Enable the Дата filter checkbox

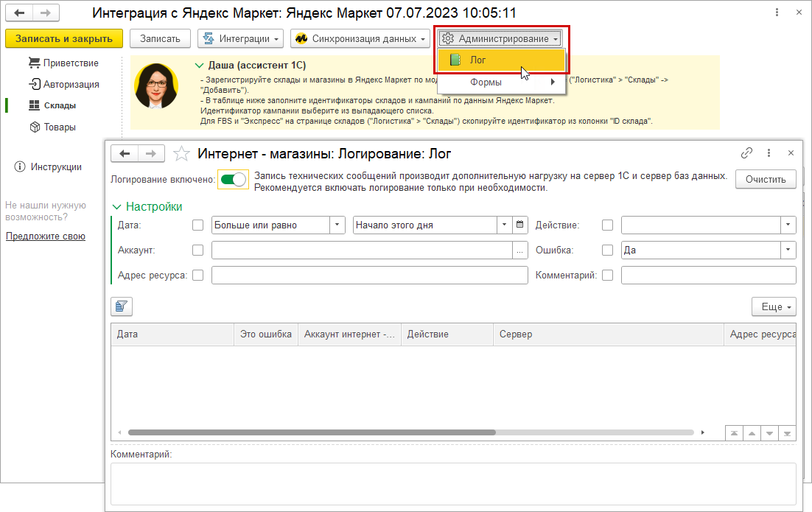[x=197, y=225]
